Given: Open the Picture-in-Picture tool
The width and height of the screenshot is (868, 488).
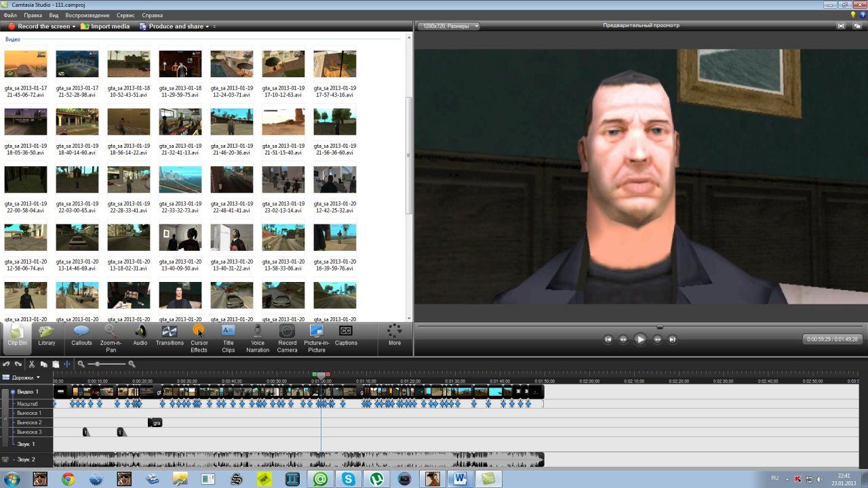Looking at the screenshot, I should (x=317, y=338).
